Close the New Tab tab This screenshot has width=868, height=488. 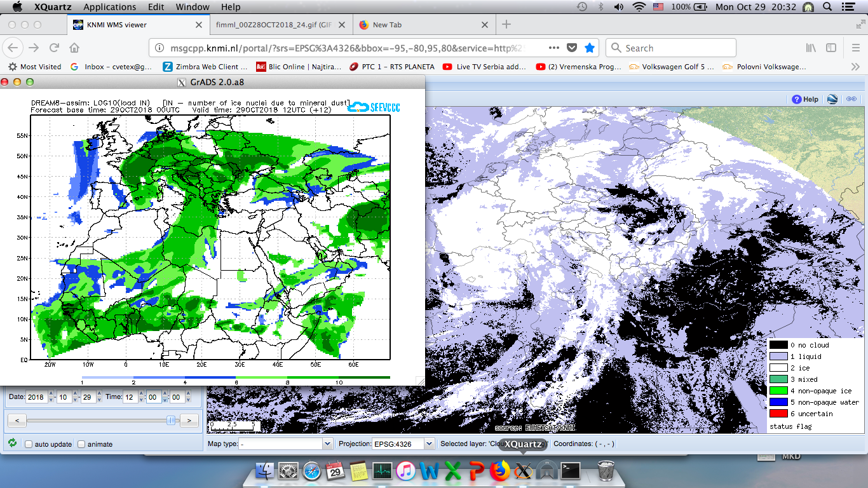(x=485, y=25)
